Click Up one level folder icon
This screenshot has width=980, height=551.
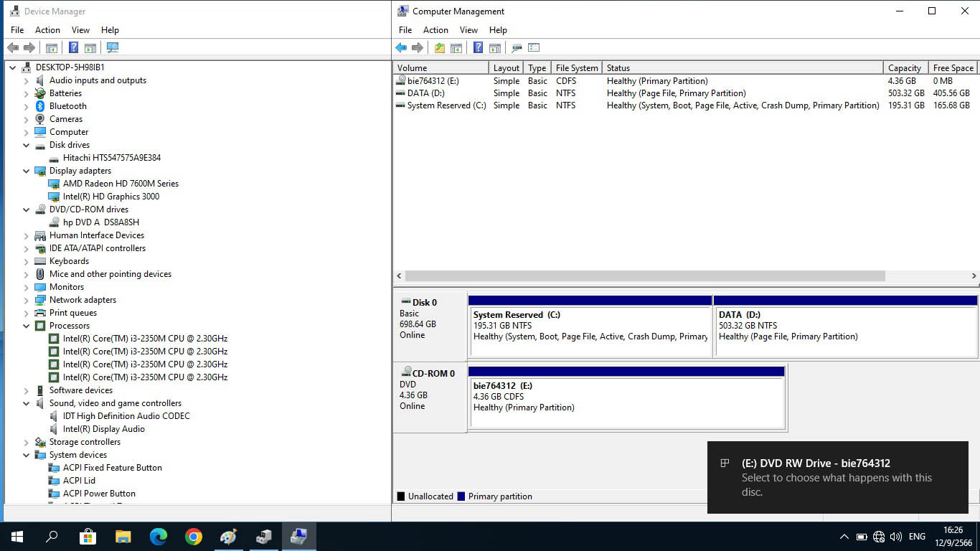(440, 48)
